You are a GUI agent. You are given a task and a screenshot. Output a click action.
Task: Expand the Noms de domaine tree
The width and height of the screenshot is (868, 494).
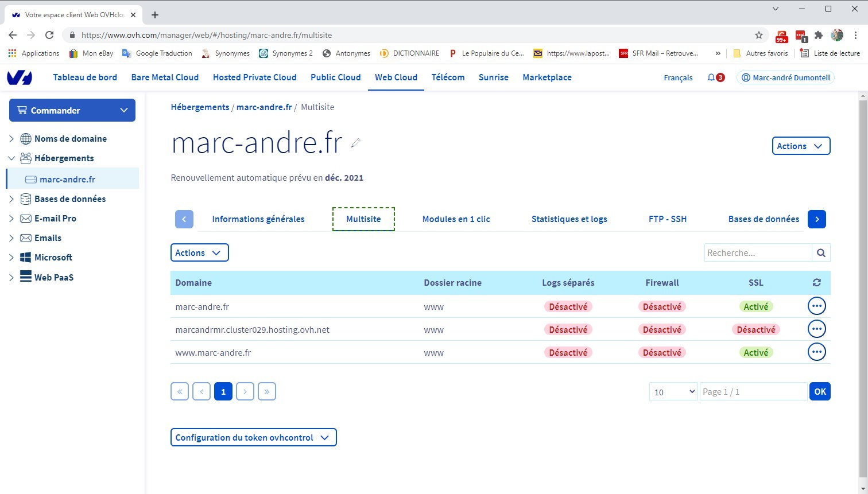tap(11, 139)
